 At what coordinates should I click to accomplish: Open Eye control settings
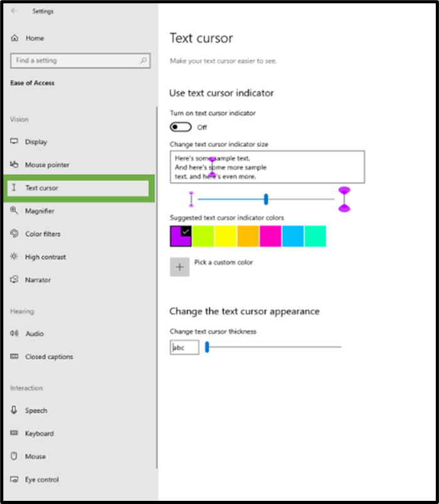click(x=42, y=480)
